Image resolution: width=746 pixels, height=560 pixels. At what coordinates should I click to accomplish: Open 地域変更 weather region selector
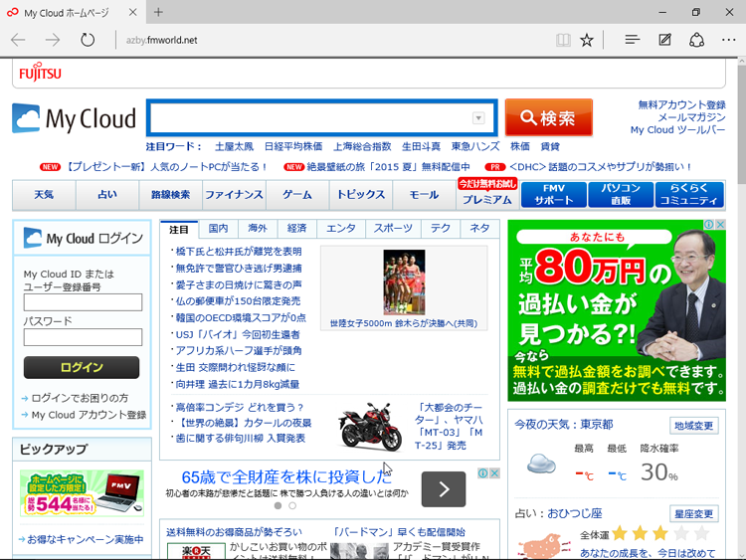pyautogui.click(x=693, y=426)
